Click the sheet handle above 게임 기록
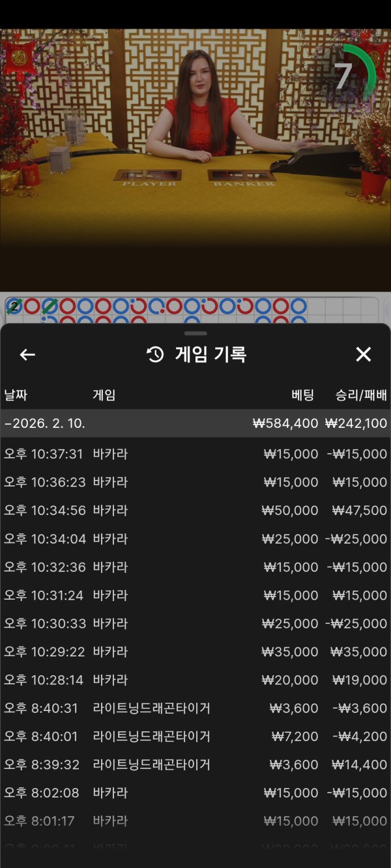This screenshot has width=391, height=868. pyautogui.click(x=195, y=333)
